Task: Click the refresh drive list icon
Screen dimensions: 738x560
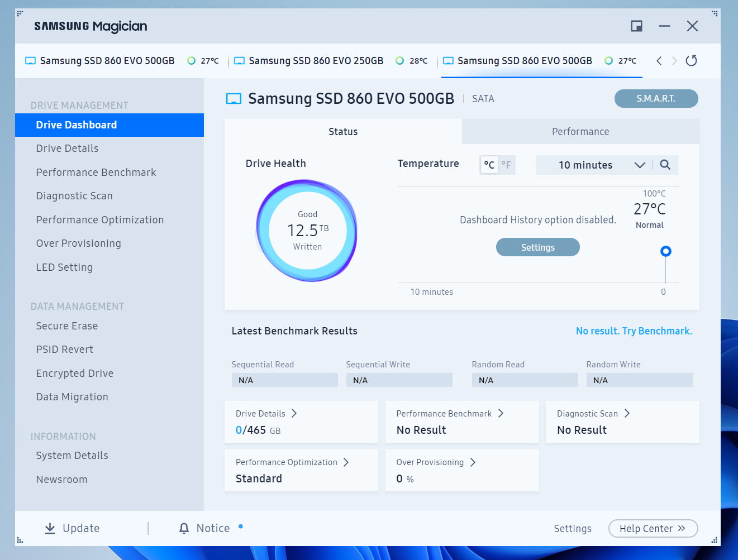Action: tap(691, 60)
